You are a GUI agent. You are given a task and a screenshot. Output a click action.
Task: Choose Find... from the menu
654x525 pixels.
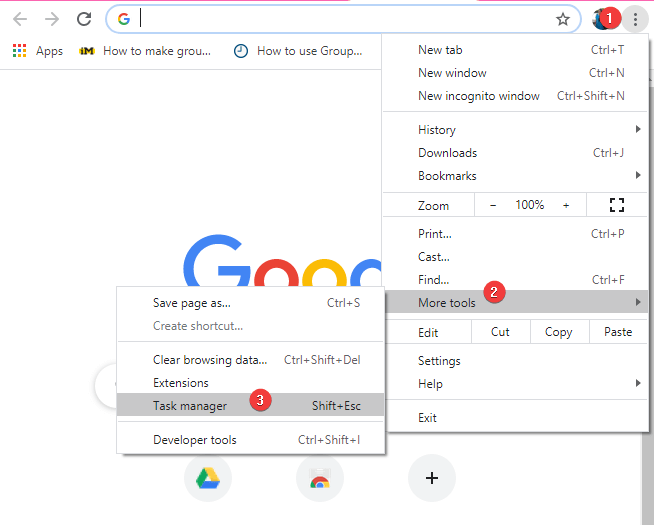pyautogui.click(x=515, y=279)
